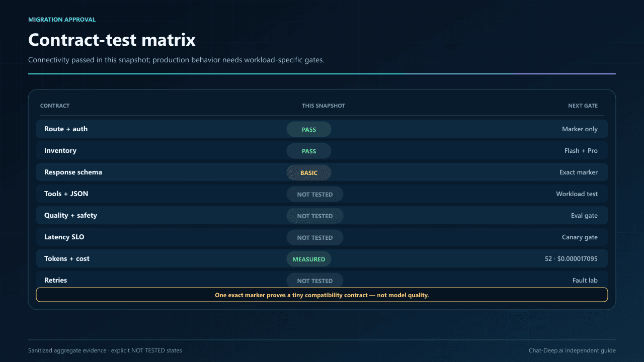Click the 'Flash + Pro' cell

(x=581, y=151)
